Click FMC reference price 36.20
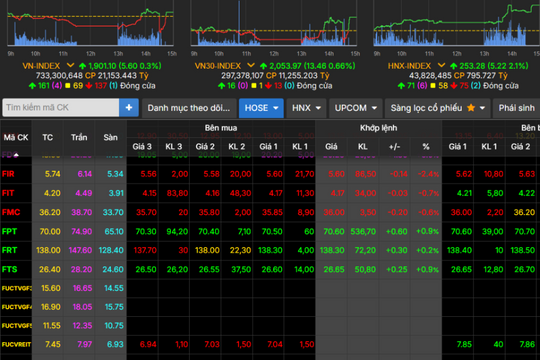Viewport: 540px width, 360px height. 50,212
